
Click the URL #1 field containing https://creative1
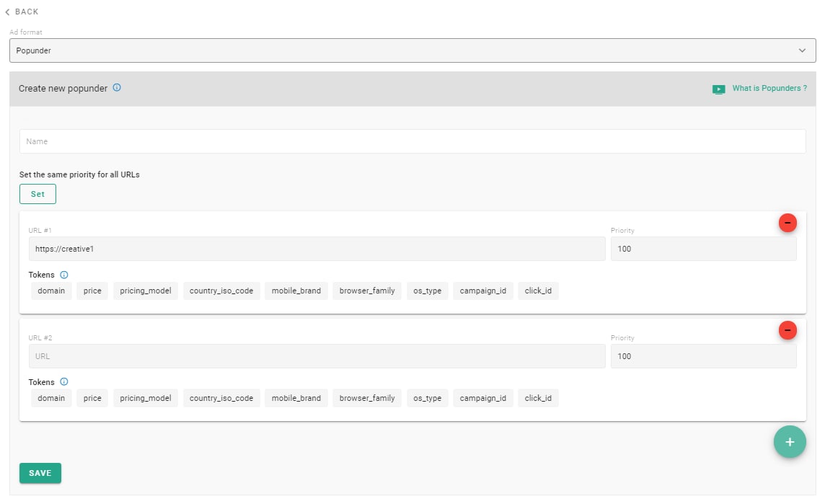click(x=317, y=249)
